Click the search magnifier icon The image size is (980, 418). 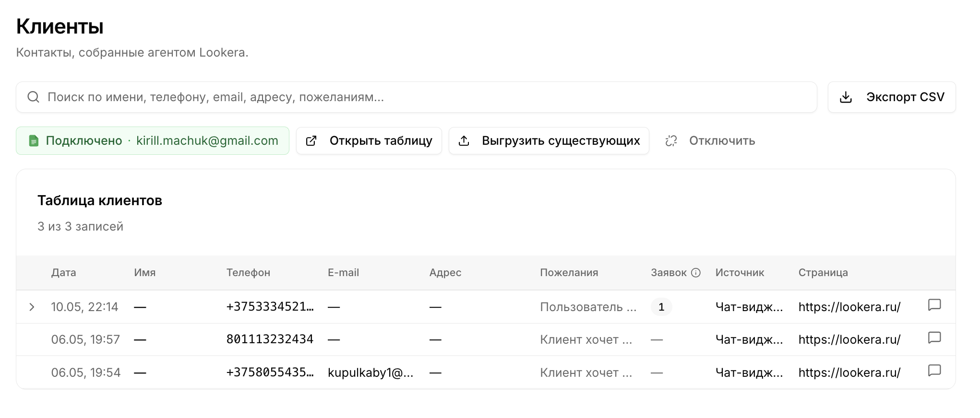[x=33, y=97]
